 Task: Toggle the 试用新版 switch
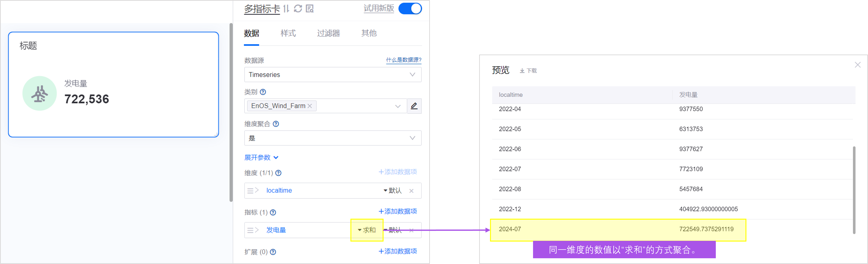coord(410,9)
